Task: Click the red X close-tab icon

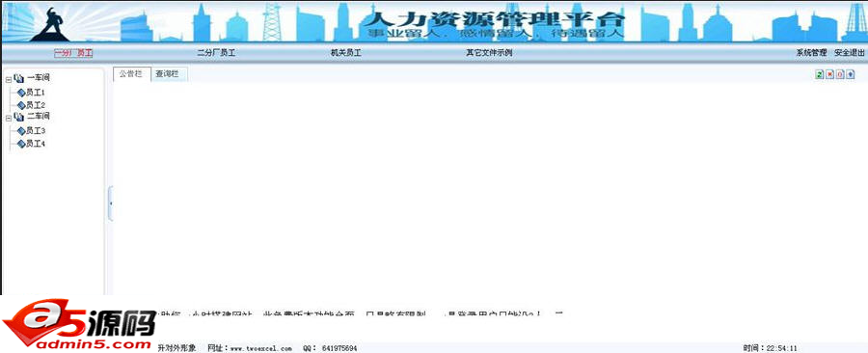Action: 829,74
